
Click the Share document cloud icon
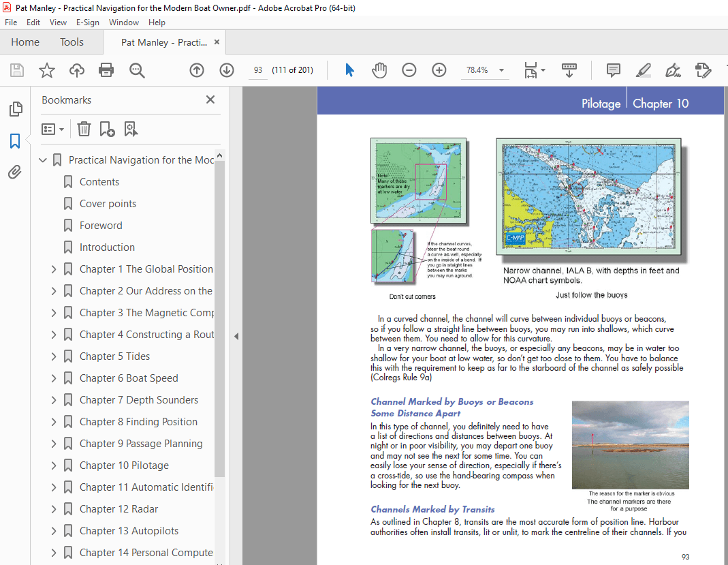(x=76, y=70)
